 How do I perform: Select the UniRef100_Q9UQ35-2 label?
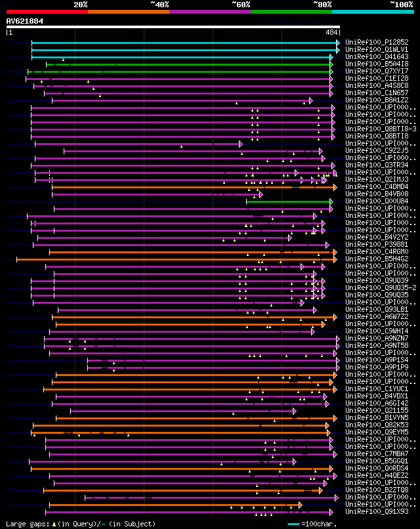381,287
